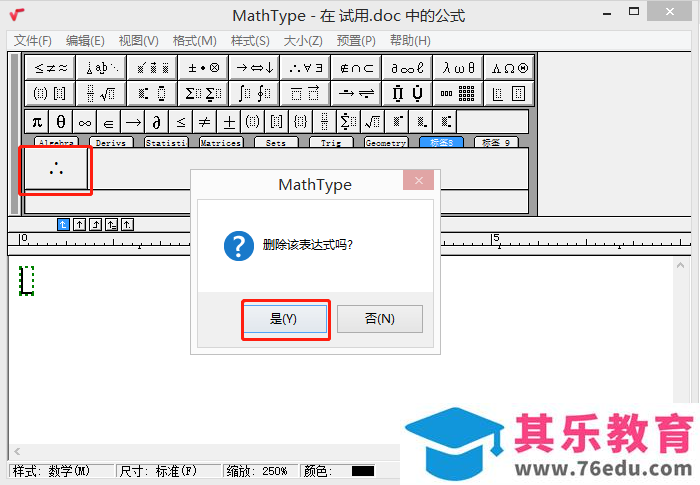Open the 帮助(H) menu
Screen dimensions: 700x485
[x=410, y=41]
